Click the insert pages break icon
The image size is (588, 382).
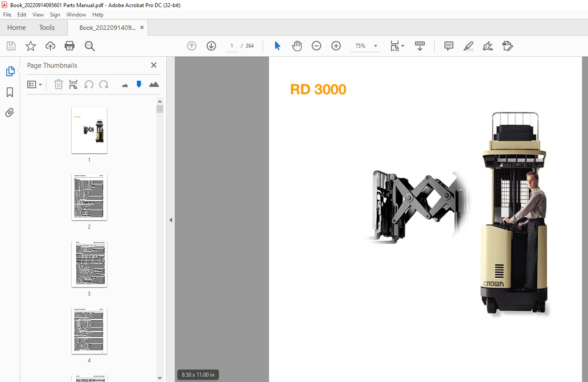click(x=74, y=84)
